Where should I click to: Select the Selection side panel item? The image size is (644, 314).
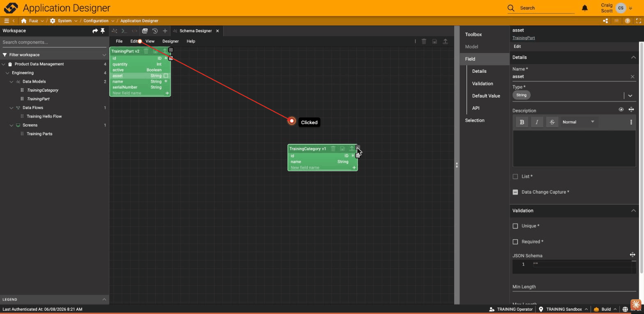(x=475, y=120)
